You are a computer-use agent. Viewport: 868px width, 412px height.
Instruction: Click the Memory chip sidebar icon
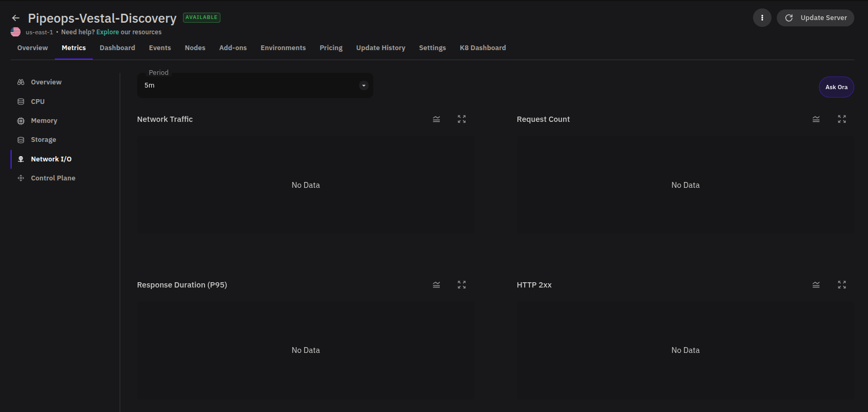pyautogui.click(x=21, y=121)
